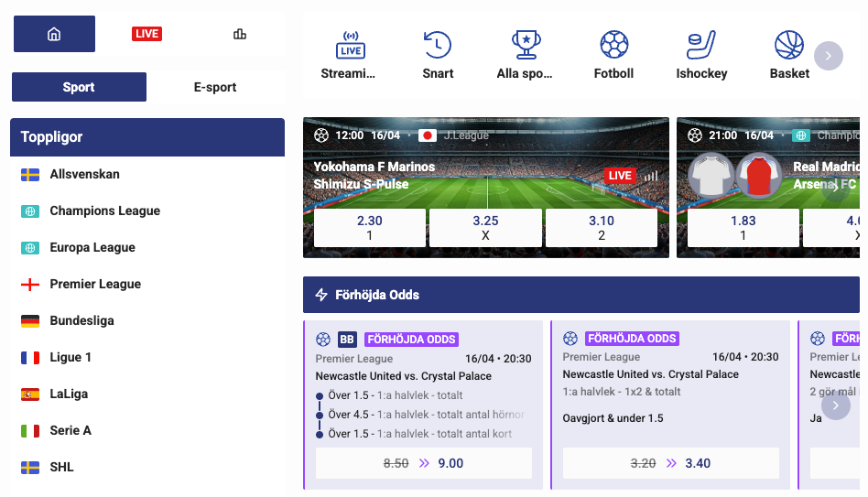This screenshot has height=497, width=868.
Task: Advance the featured match carousel arrow
Action: coord(836,187)
